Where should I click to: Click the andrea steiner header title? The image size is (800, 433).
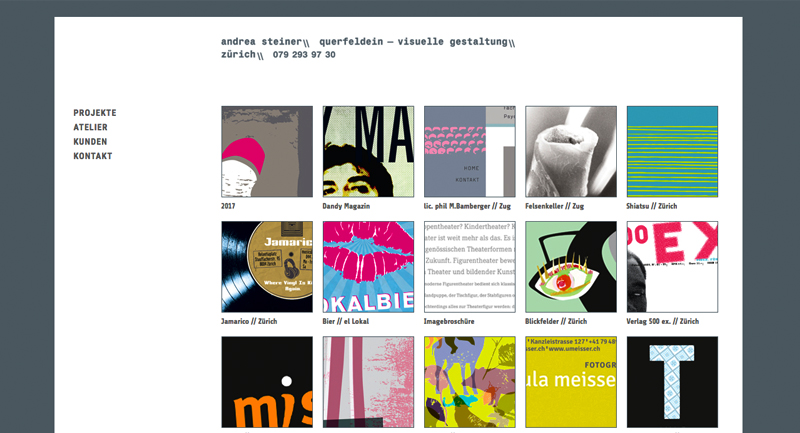pyautogui.click(x=262, y=42)
